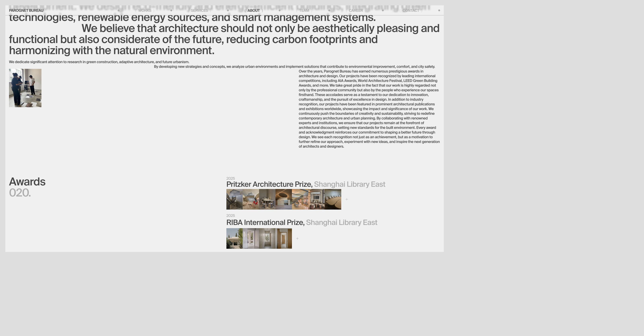Click the plus icon beside RIBA Prize gallery
Image resolution: width=644 pixels, height=336 pixels.
click(x=297, y=238)
